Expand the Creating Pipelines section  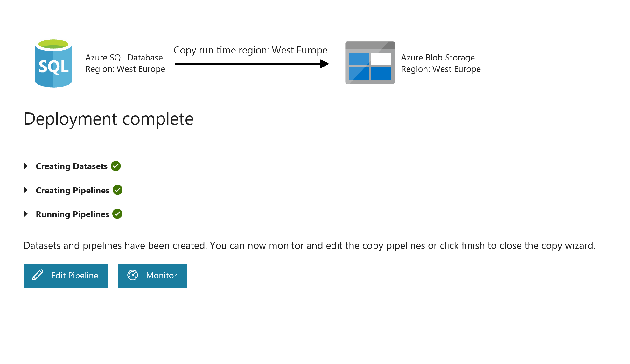(x=26, y=190)
